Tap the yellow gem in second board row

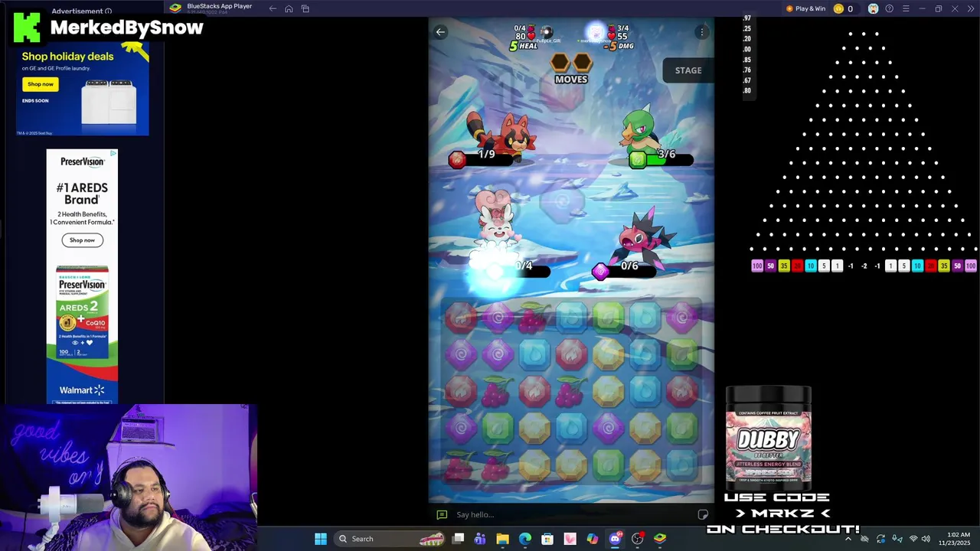tap(609, 354)
